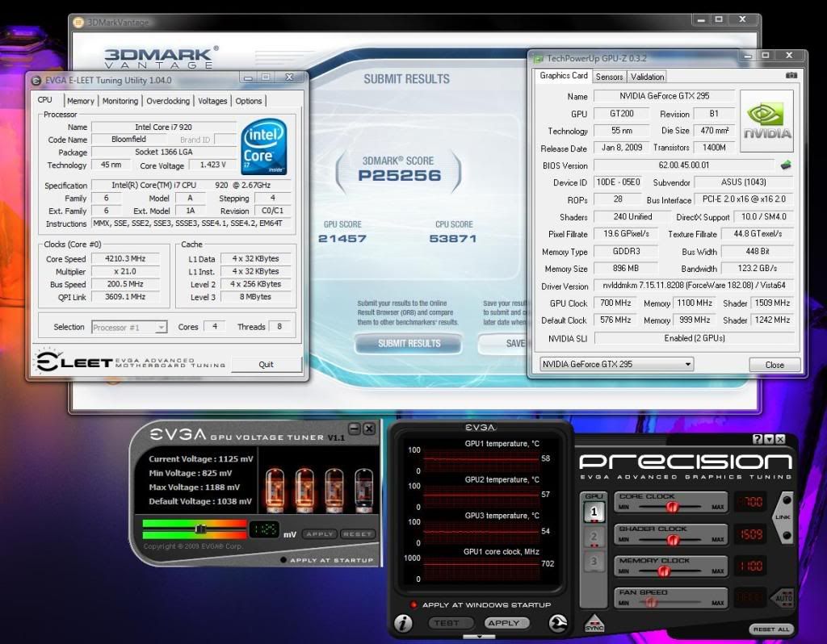Select GPU 2 in Precision
Screen dimensions: 827x644
click(594, 537)
